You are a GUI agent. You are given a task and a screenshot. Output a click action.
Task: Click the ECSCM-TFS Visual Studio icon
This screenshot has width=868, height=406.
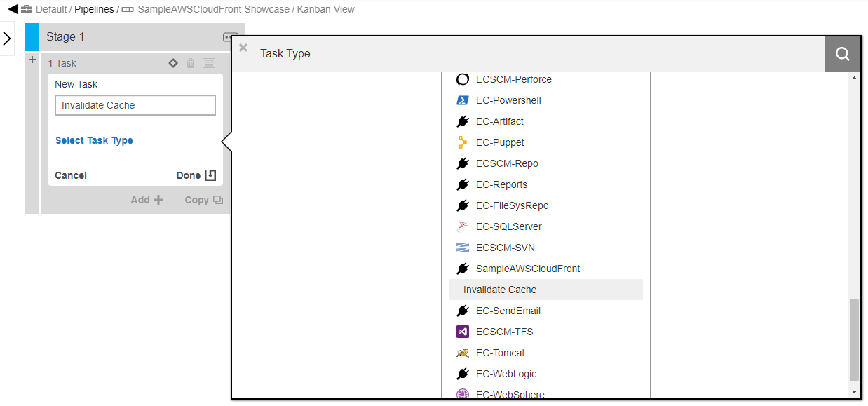pyautogui.click(x=462, y=332)
